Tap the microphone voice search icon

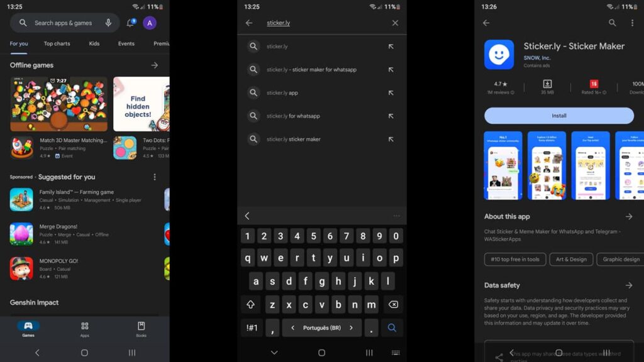[108, 23]
